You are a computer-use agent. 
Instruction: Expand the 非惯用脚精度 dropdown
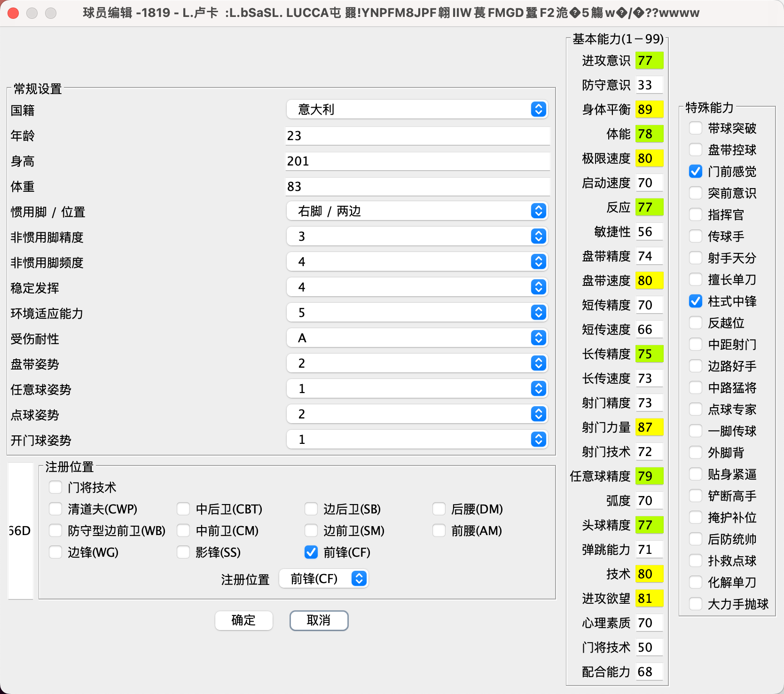pos(417,237)
